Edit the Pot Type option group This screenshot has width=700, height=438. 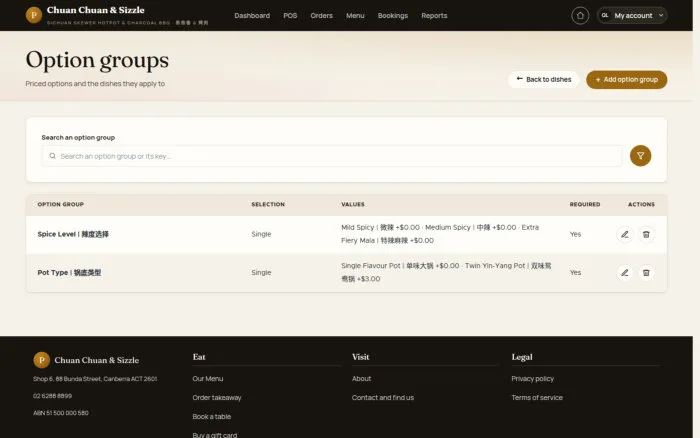[x=625, y=273]
